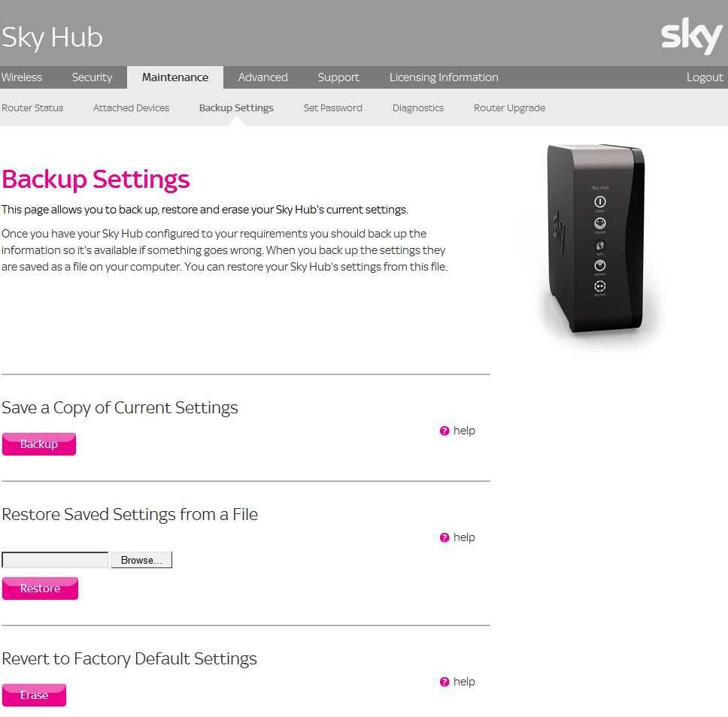View the Attached Devices page
The image size is (728, 717).
pos(131,108)
